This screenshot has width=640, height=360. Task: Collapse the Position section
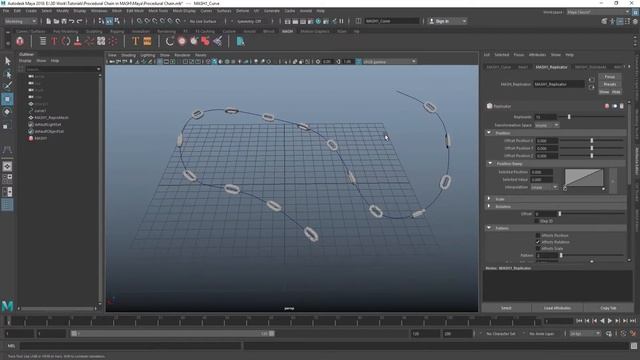pyautogui.click(x=489, y=133)
